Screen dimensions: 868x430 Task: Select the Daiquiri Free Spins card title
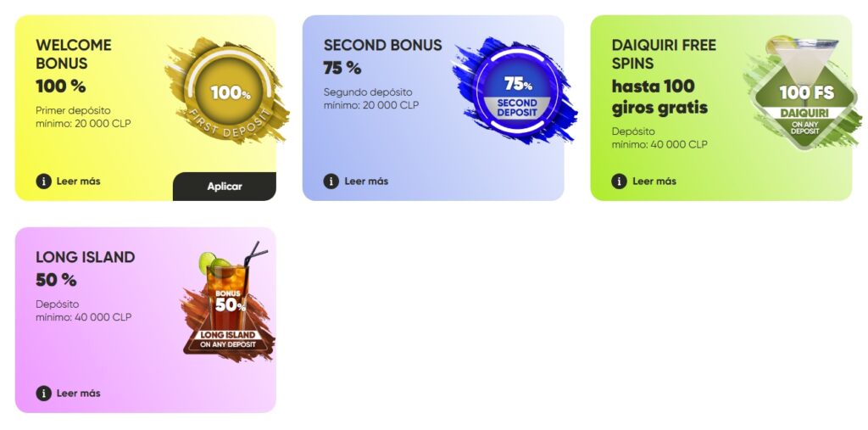[664, 54]
